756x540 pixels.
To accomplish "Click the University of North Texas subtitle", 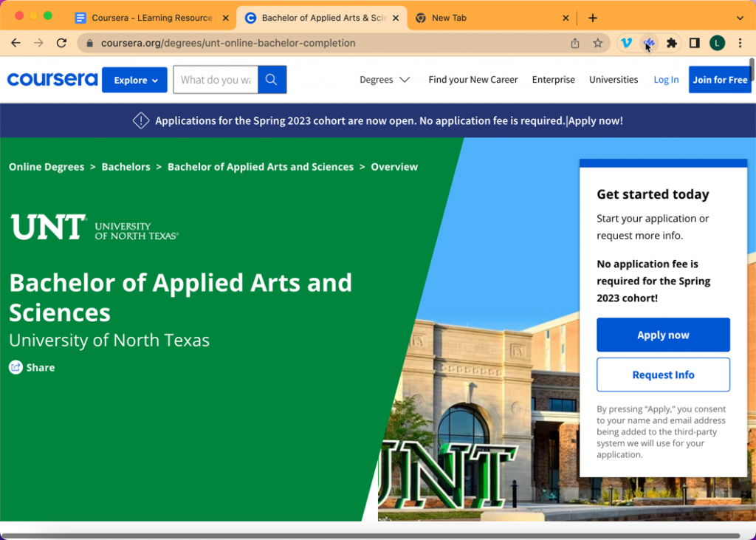I will (109, 341).
